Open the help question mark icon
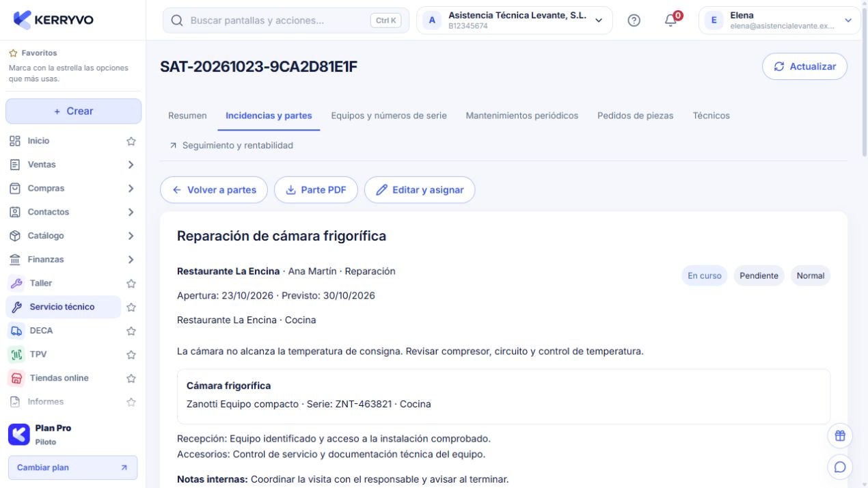The height and width of the screenshot is (488, 868). click(634, 21)
